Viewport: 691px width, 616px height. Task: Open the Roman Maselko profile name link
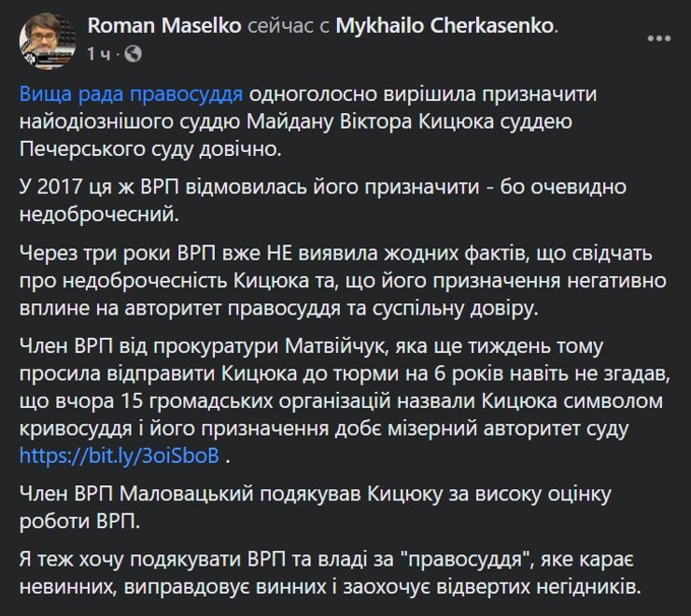pyautogui.click(x=165, y=27)
